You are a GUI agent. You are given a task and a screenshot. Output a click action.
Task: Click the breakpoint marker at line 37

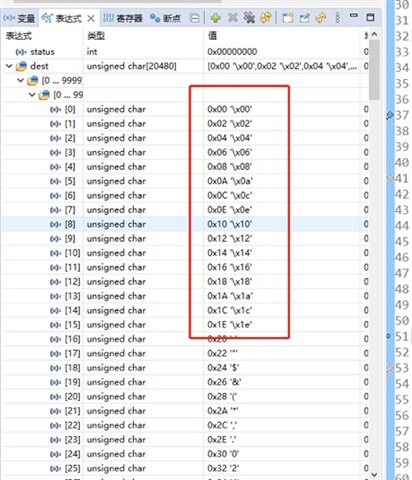click(x=389, y=115)
